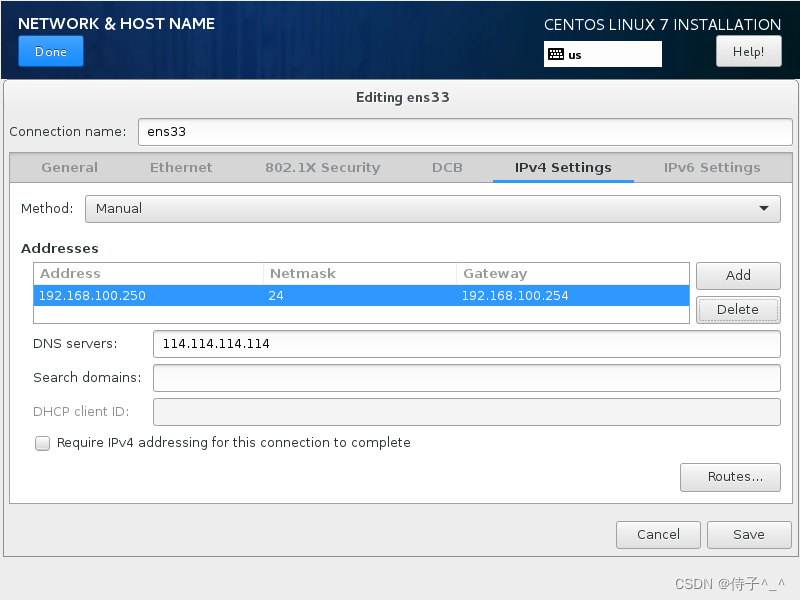Open the Method dropdown set to Manual
This screenshot has width=800, height=600.
(x=433, y=209)
